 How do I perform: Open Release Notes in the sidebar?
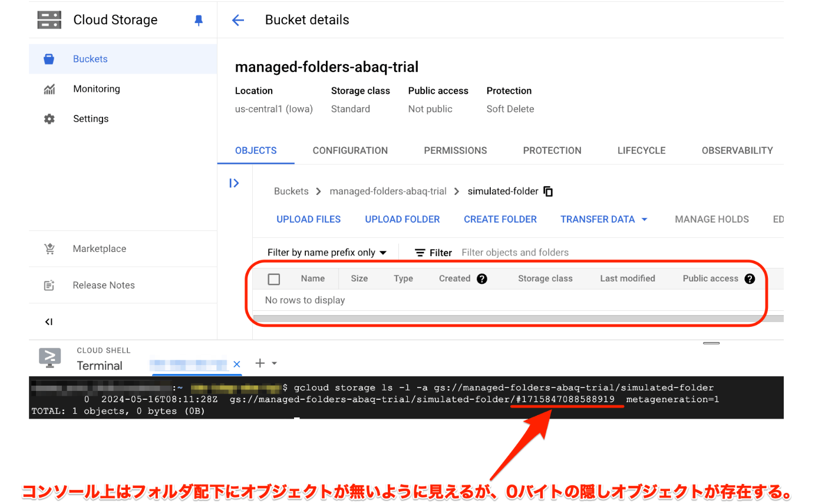pyautogui.click(x=123, y=286)
